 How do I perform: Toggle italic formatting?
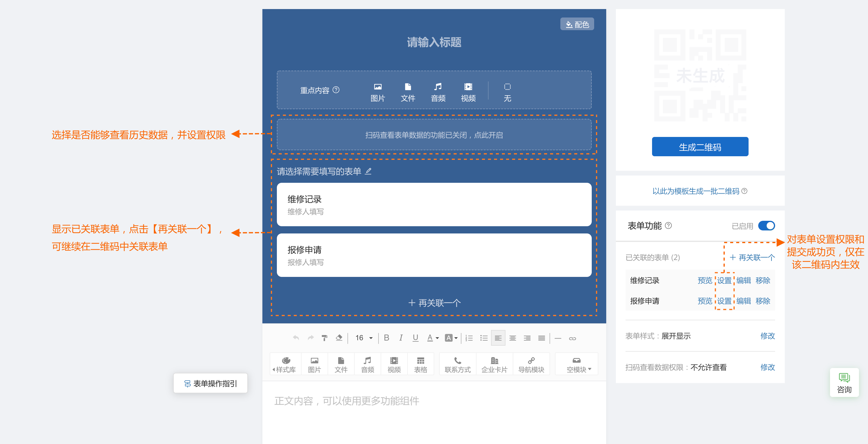point(401,338)
